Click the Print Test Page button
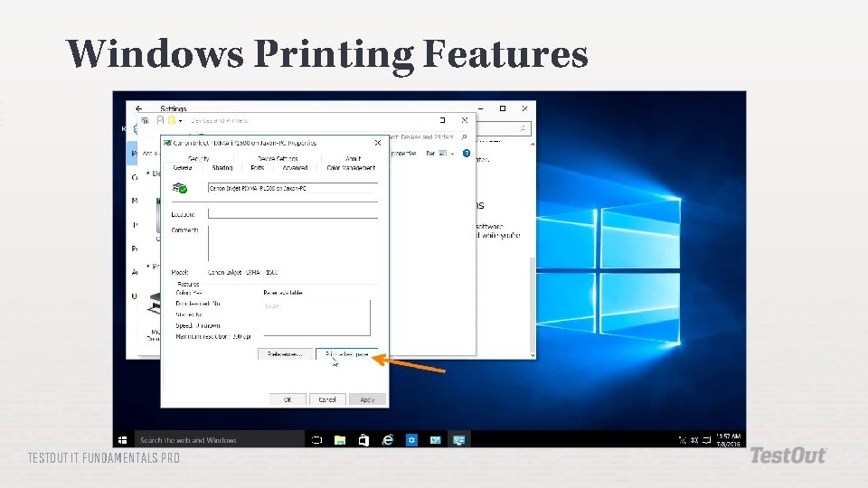Screen dimensions: 868x488 [x=347, y=354]
